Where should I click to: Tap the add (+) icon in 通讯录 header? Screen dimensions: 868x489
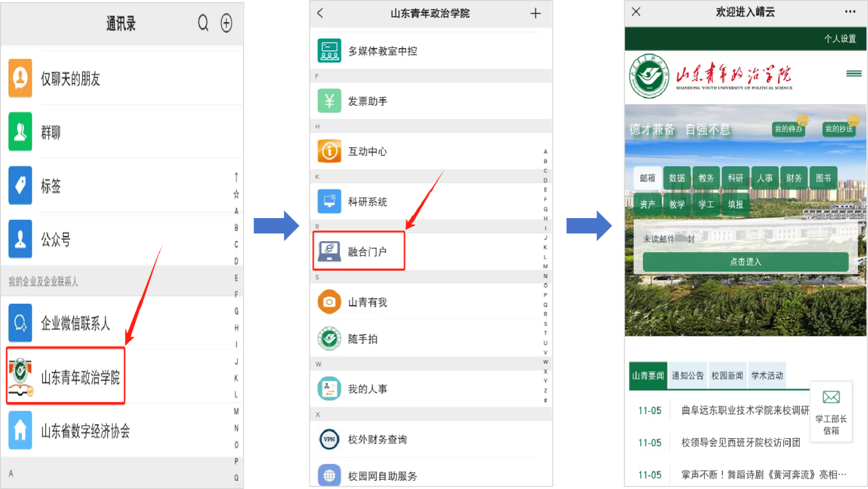coord(226,23)
